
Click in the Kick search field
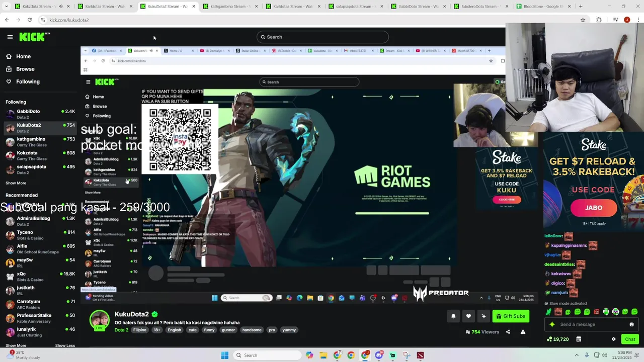(323, 37)
